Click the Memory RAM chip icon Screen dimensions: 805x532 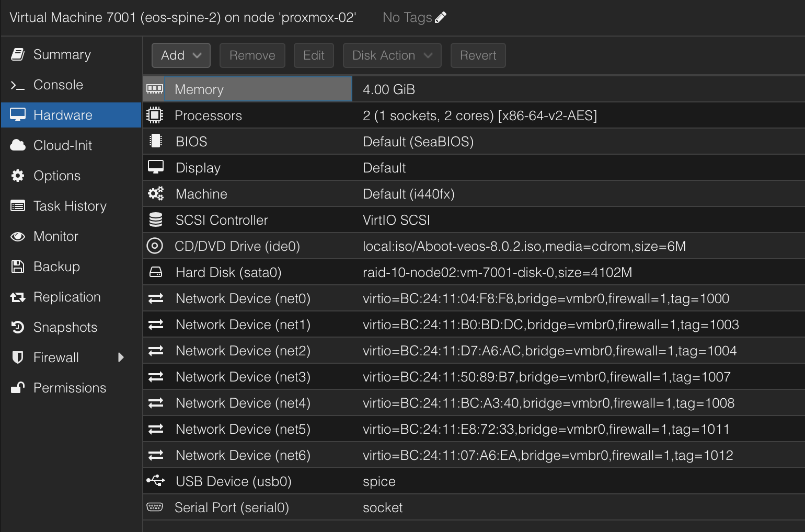click(155, 89)
